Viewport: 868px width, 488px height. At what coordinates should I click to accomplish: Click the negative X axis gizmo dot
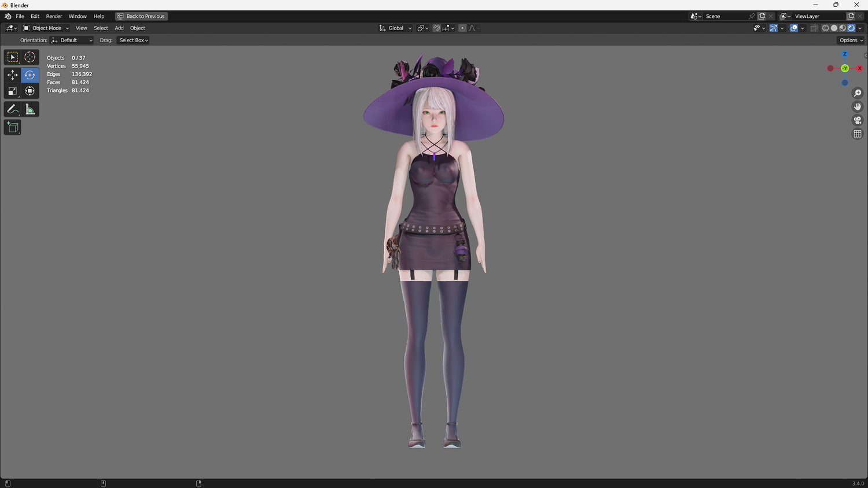830,68
